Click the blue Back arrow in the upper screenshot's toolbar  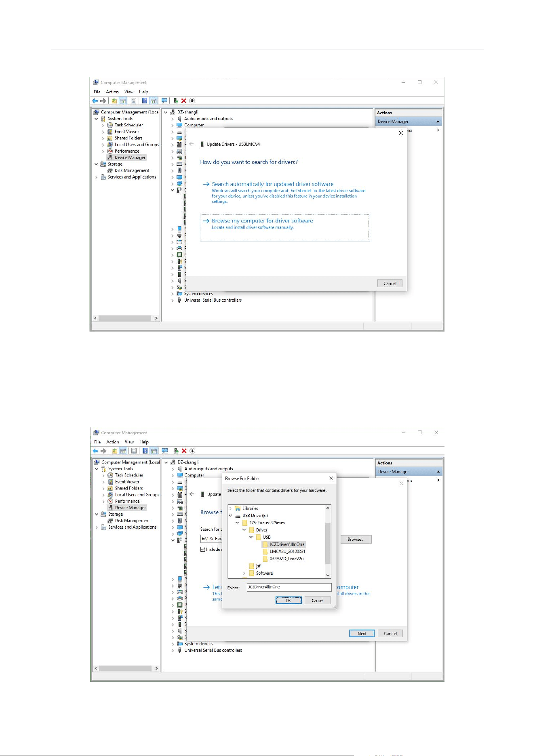[95, 101]
